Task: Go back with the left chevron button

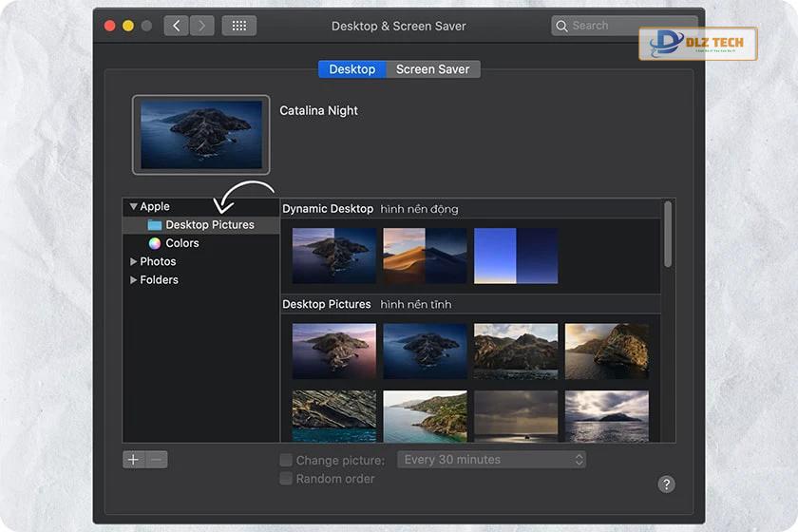Action: pos(176,26)
